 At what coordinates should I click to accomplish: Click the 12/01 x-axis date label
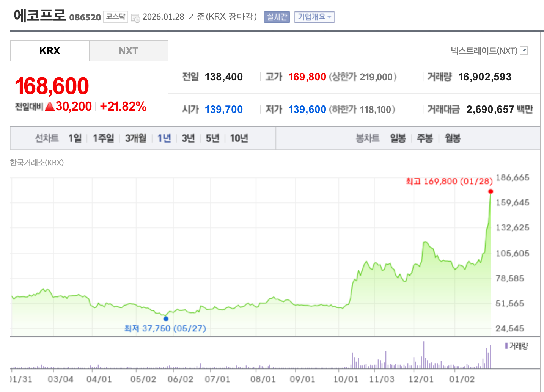coord(421,379)
